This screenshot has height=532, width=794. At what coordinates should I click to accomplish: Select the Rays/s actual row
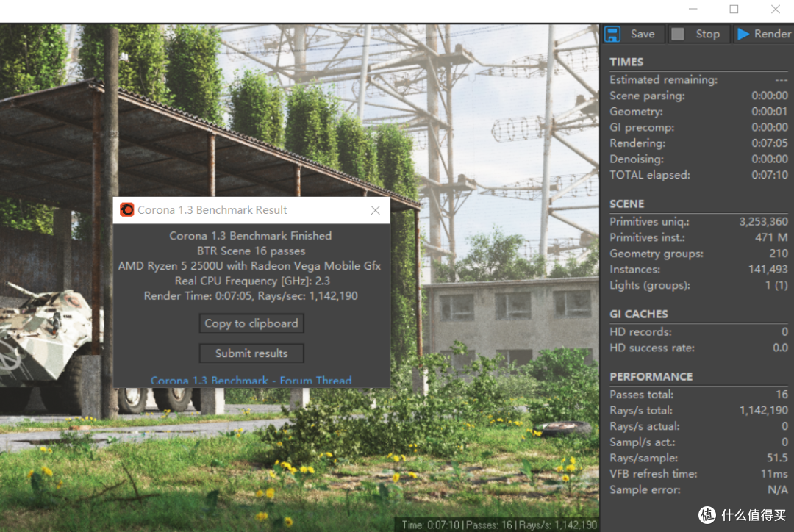pos(699,426)
